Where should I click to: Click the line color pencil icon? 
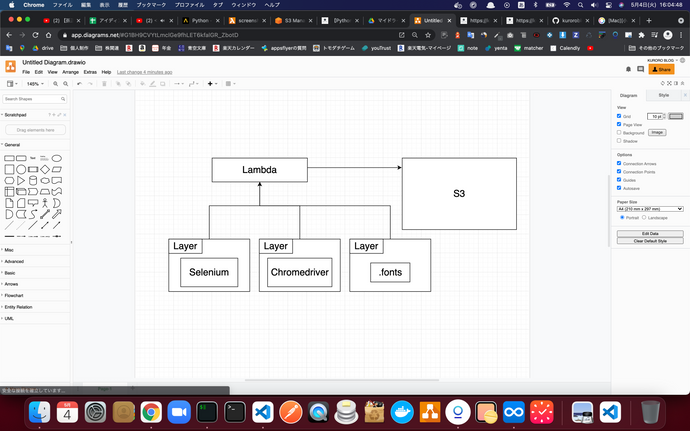[153, 84]
